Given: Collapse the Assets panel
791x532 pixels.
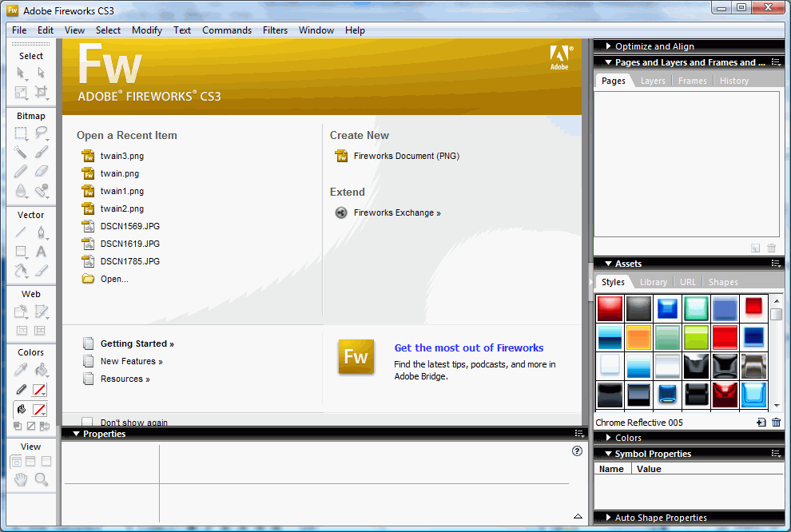Looking at the screenshot, I should [x=607, y=263].
